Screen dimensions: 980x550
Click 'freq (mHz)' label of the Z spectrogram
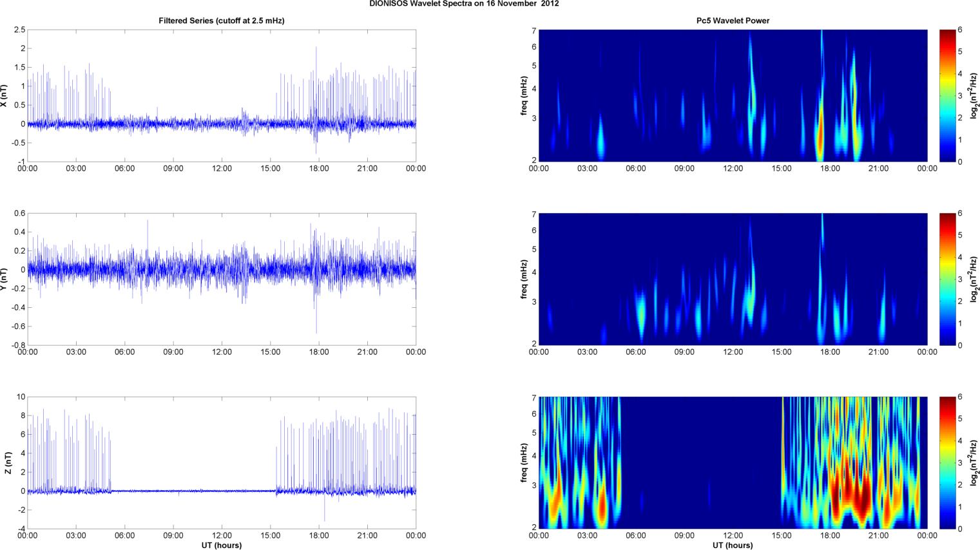524,462
